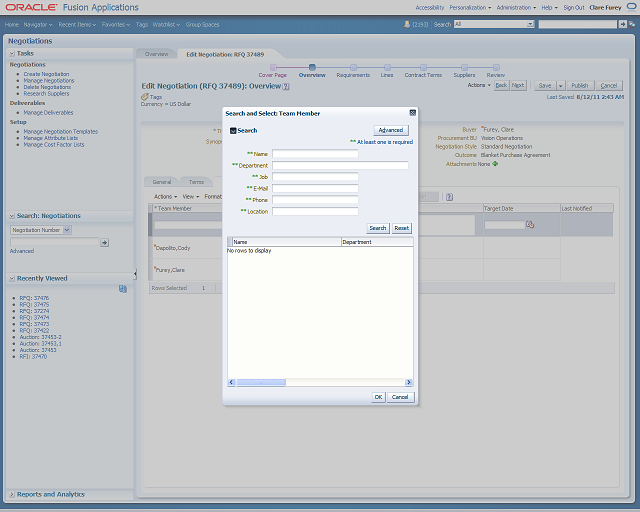Click the results scroll right arrow

point(409,382)
